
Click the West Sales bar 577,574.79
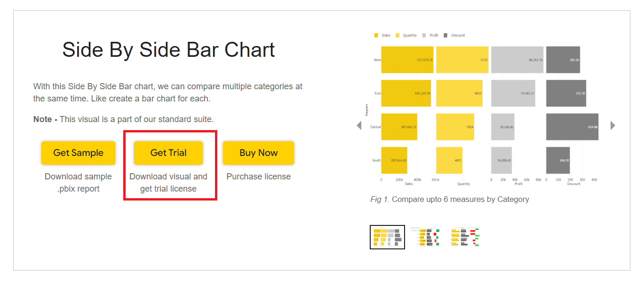click(x=407, y=60)
